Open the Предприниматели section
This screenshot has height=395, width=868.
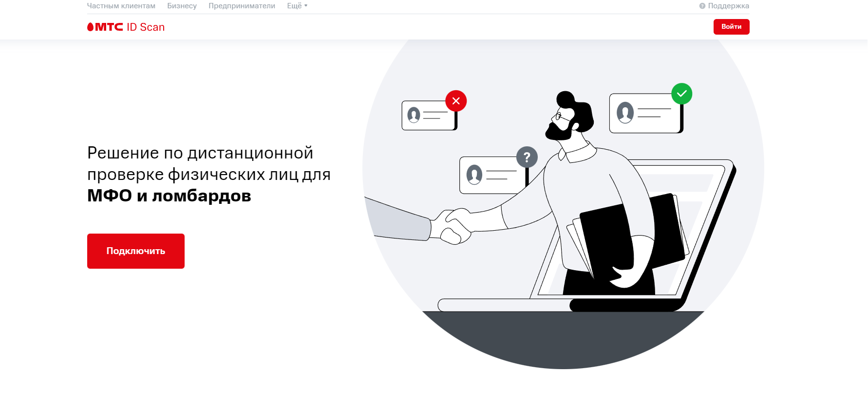[x=242, y=6]
